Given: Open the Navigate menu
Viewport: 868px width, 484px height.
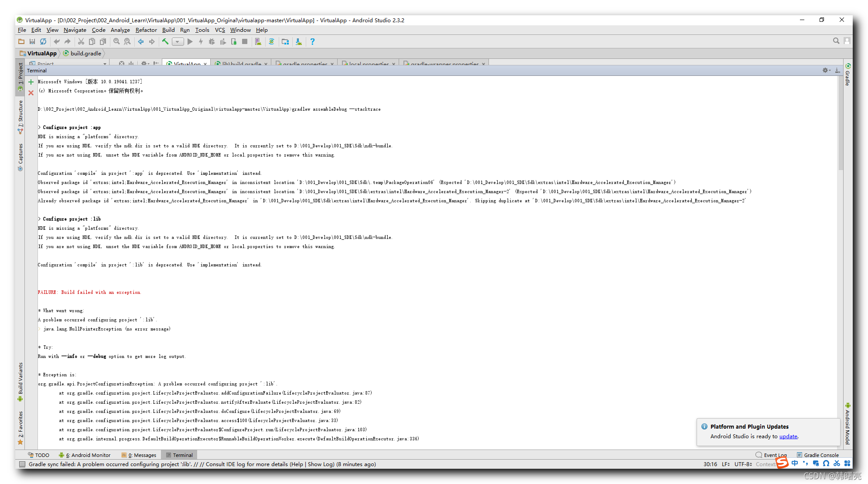Looking at the screenshot, I should [x=75, y=30].
